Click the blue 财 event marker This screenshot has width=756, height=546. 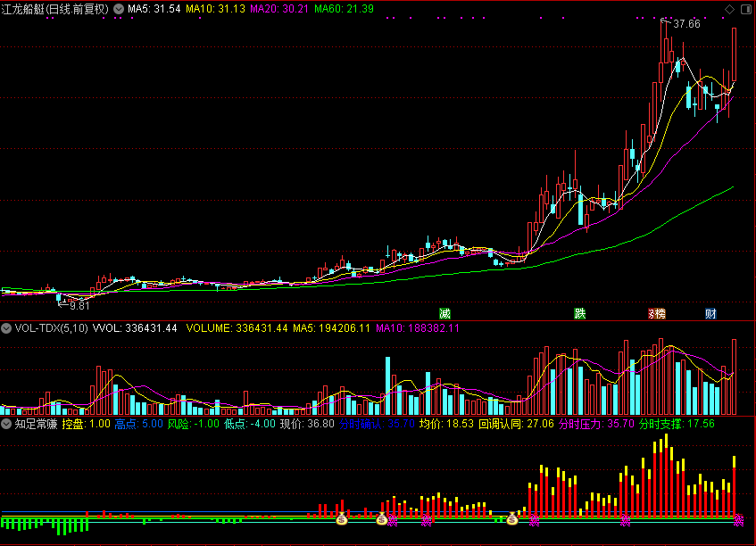(x=710, y=314)
